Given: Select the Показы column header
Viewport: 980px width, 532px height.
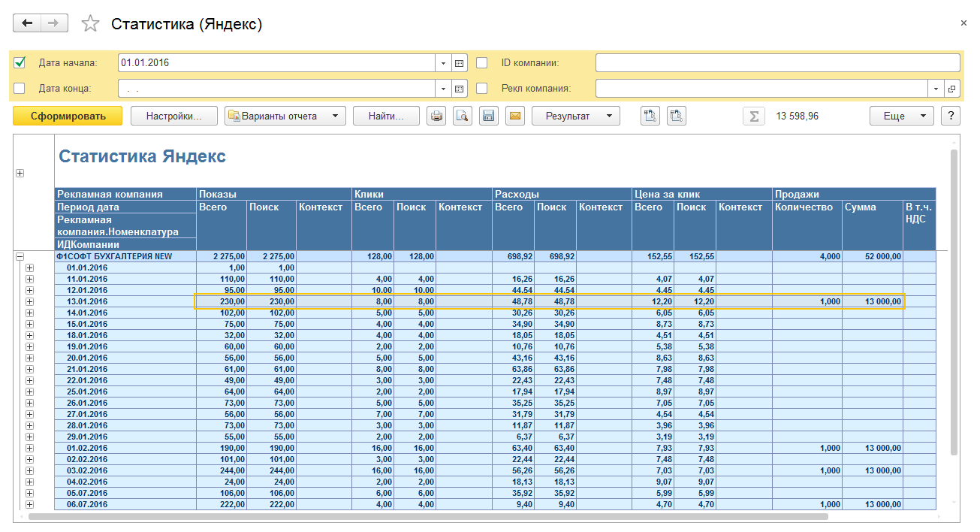Looking at the screenshot, I should [274, 194].
